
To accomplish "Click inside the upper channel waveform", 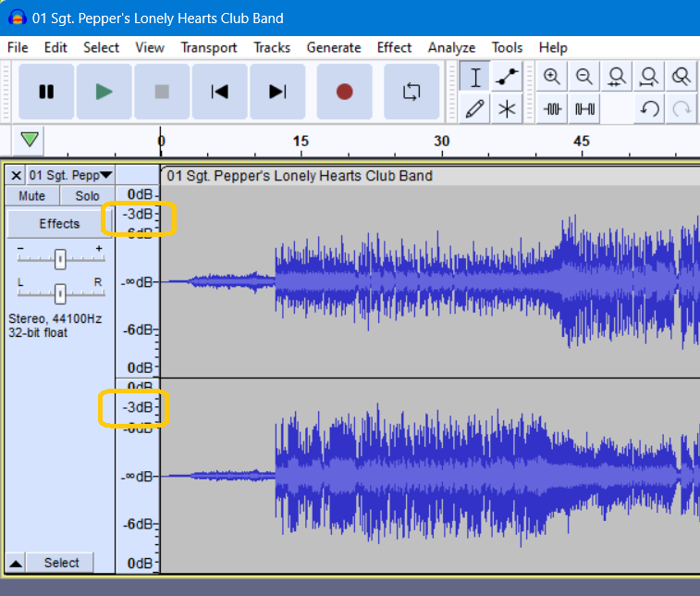I will pos(430,281).
